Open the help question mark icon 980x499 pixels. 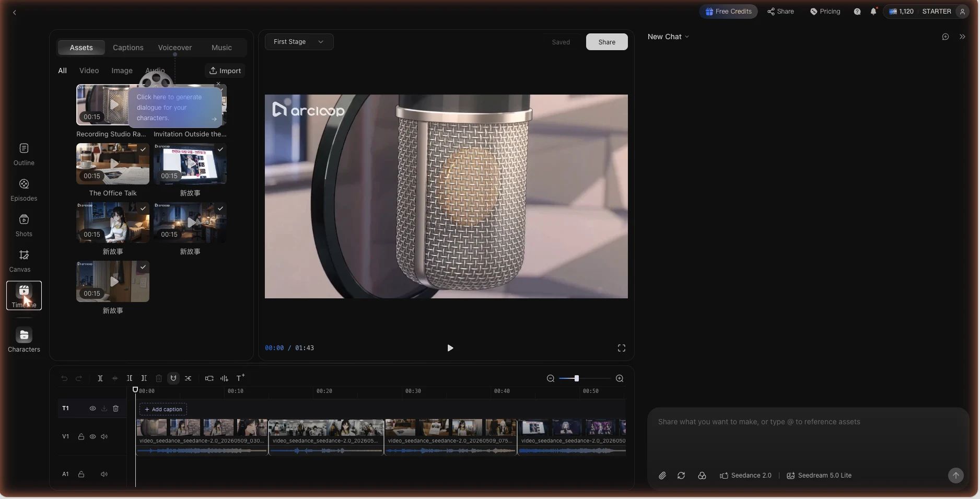click(x=857, y=11)
